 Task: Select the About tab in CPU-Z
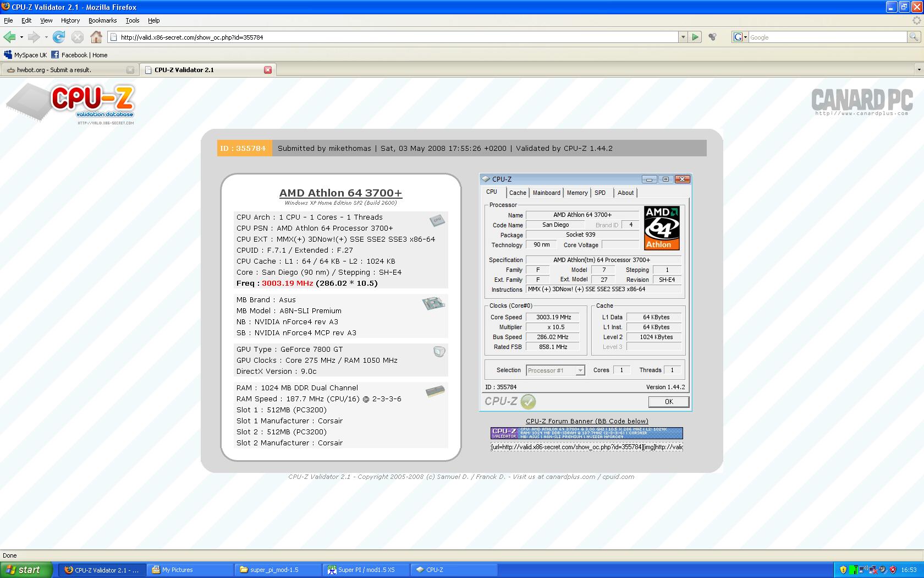tap(625, 193)
